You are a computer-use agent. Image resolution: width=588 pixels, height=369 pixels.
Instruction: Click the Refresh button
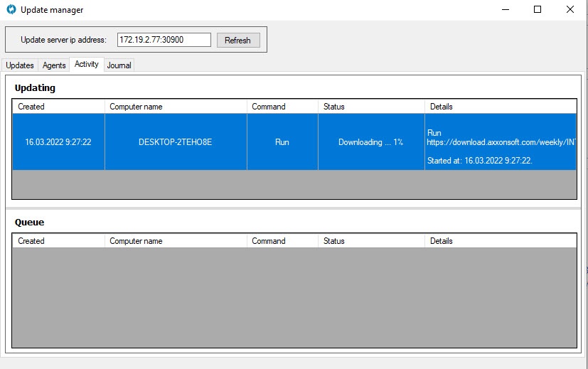tap(237, 41)
